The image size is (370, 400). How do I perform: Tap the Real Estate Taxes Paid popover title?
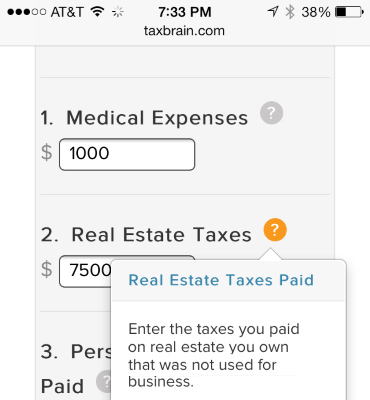tap(221, 280)
